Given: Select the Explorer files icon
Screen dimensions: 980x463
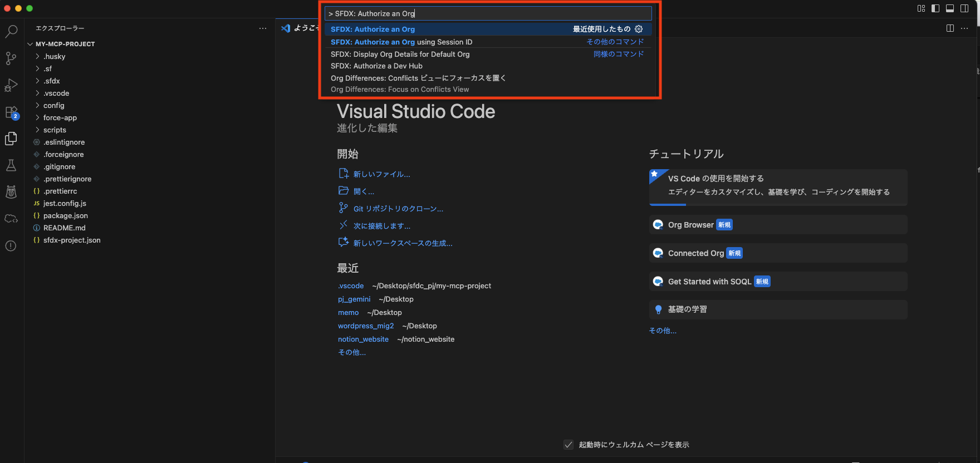Looking at the screenshot, I should pos(11,139).
